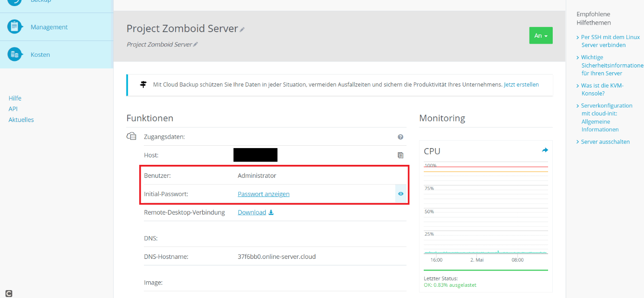
Task: Click the Zugangsdaten server stack icon
Action: point(132,136)
